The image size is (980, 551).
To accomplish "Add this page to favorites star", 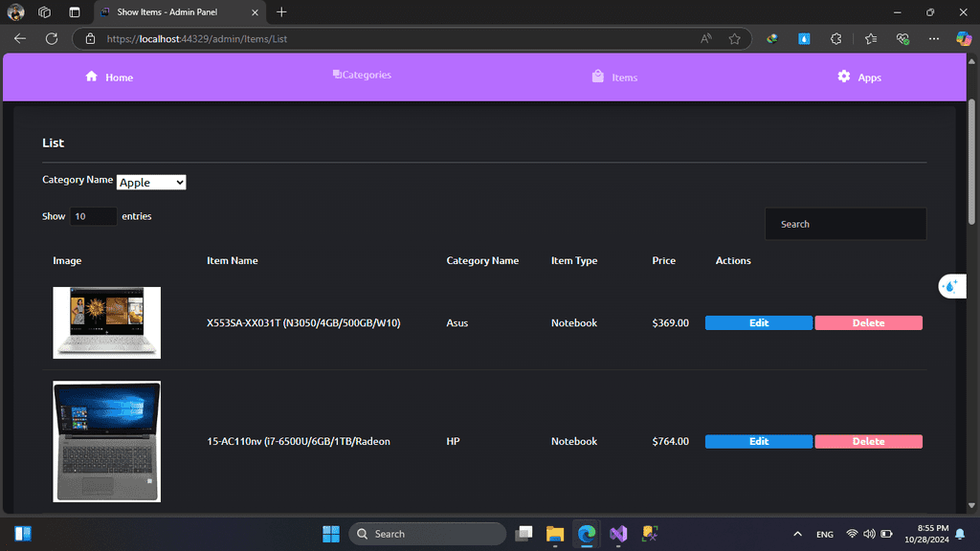I will tap(734, 38).
